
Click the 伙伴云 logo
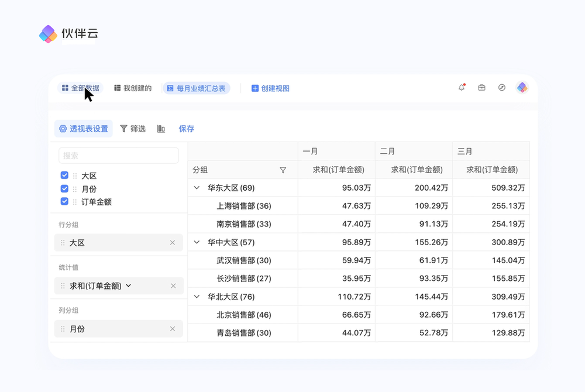pos(68,34)
